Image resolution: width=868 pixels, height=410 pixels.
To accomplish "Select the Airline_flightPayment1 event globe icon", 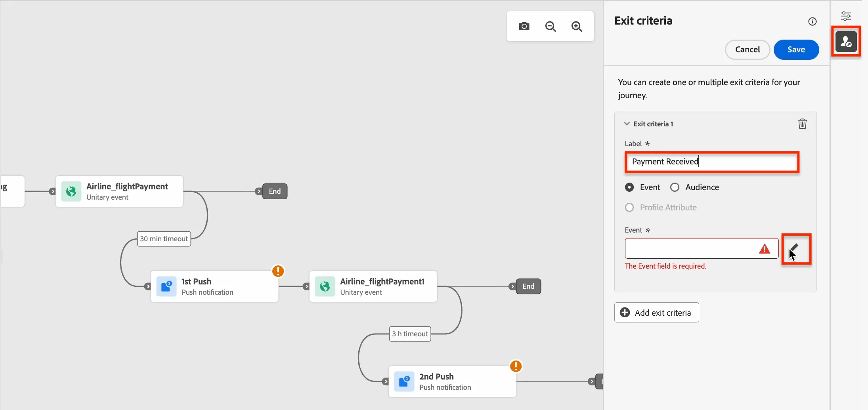I will click(x=325, y=286).
